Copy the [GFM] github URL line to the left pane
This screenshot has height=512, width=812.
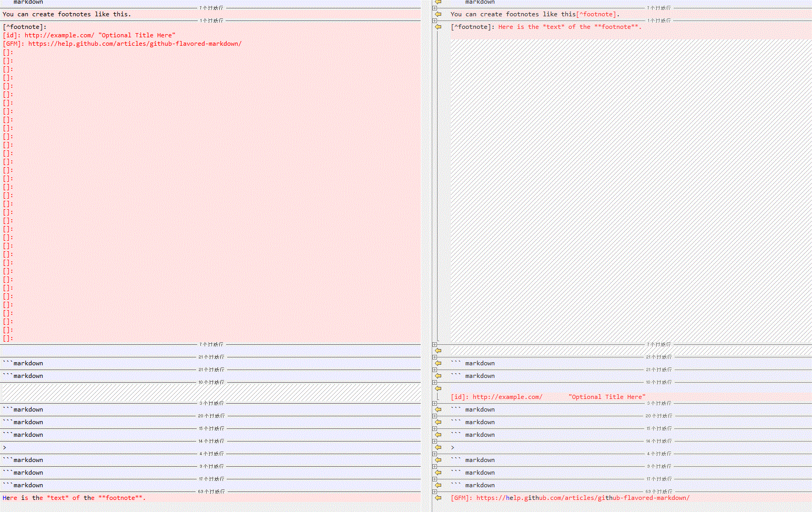click(438, 498)
